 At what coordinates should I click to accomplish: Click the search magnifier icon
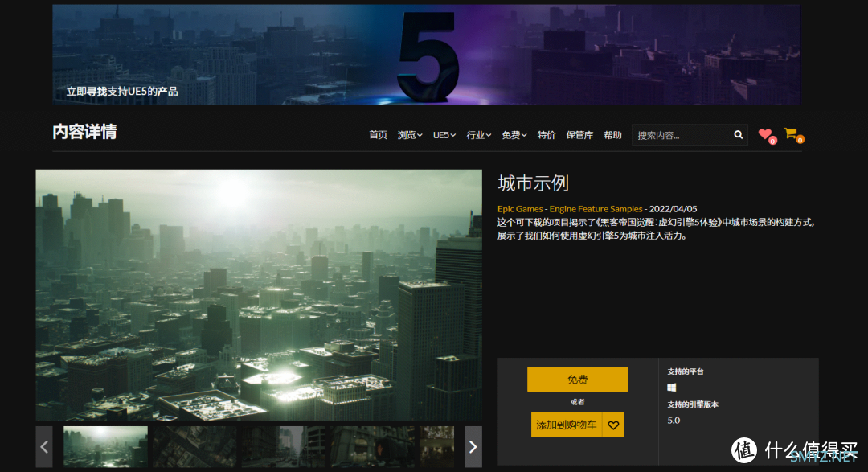click(738, 134)
